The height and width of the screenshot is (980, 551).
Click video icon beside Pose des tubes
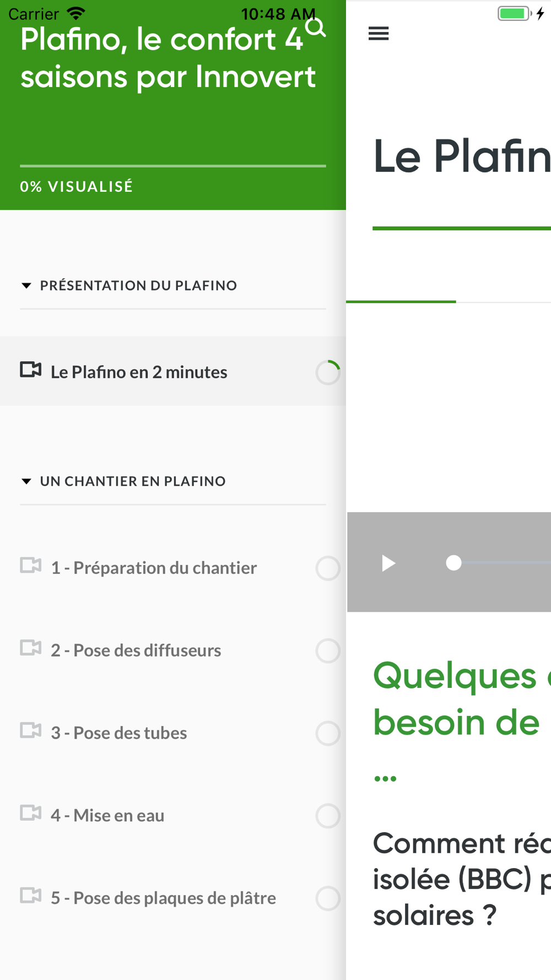coord(31,731)
